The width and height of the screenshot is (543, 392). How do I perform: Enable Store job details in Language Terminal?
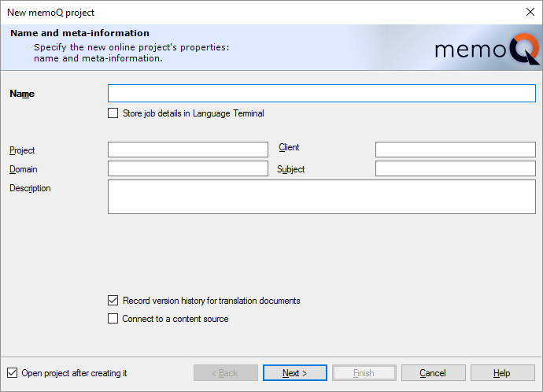point(113,113)
